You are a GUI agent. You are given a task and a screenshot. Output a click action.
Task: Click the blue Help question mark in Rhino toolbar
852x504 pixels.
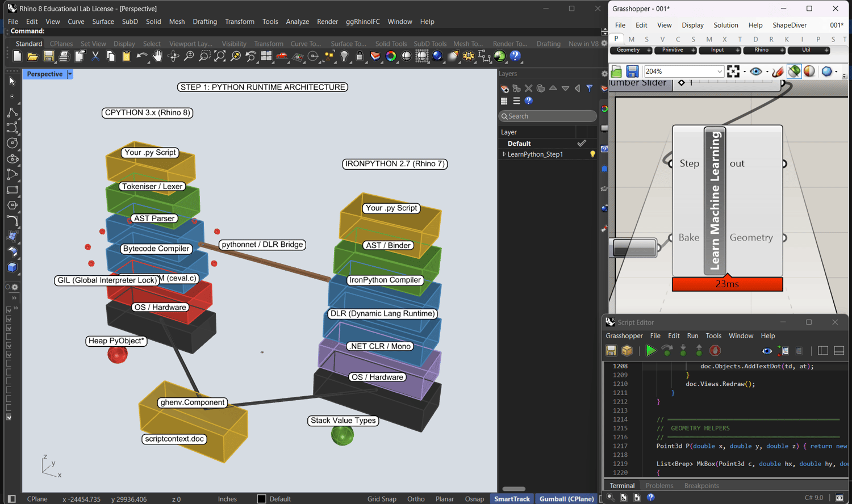click(x=515, y=56)
